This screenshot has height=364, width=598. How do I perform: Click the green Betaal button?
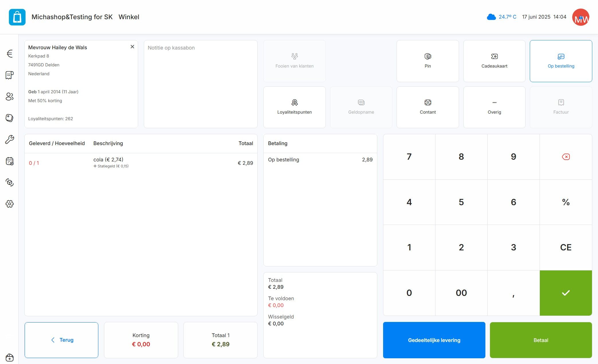coord(541,340)
